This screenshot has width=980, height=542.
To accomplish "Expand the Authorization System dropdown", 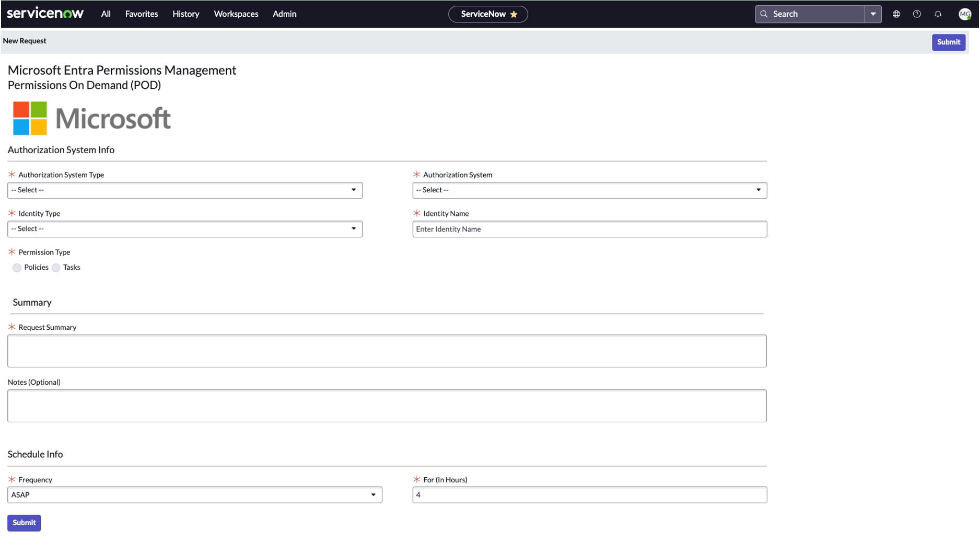I will [x=589, y=190].
